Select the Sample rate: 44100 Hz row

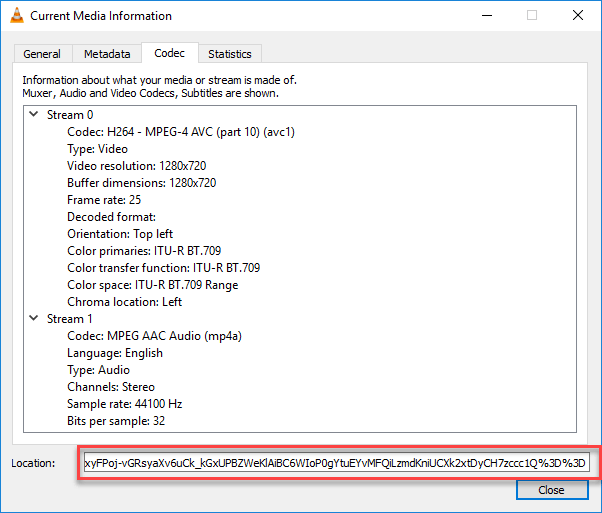[124, 404]
